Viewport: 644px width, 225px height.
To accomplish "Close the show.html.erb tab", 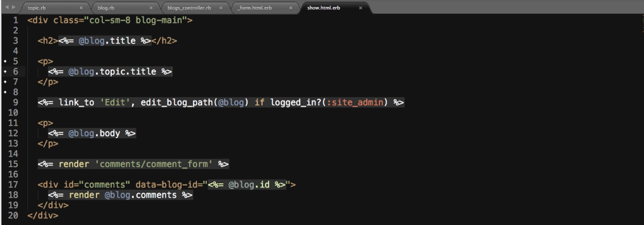I will tap(361, 8).
